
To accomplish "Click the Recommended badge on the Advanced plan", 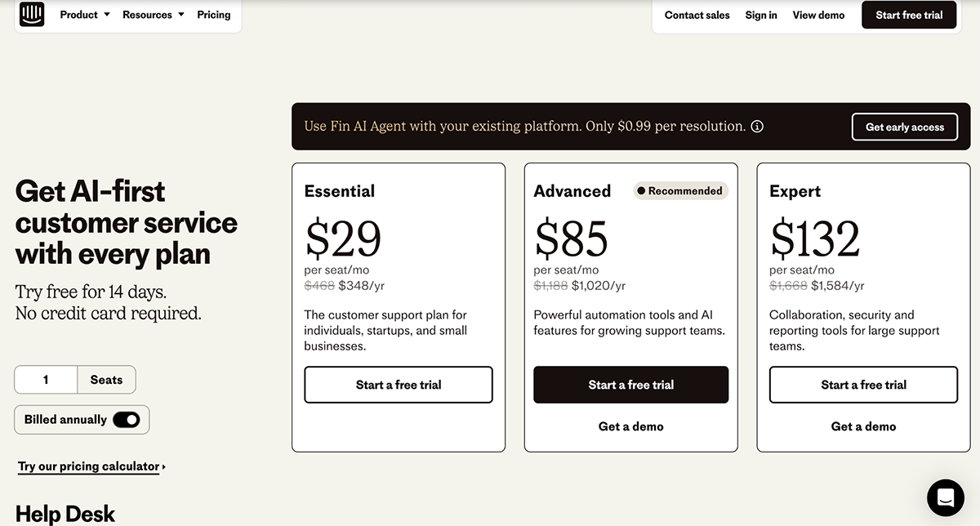I will pyautogui.click(x=680, y=190).
